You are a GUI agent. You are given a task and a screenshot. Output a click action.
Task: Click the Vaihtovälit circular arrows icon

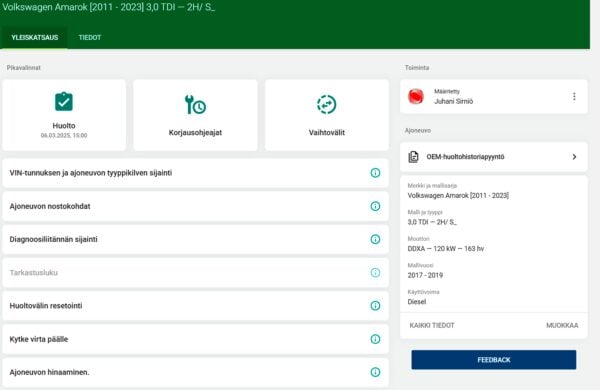pyautogui.click(x=326, y=104)
